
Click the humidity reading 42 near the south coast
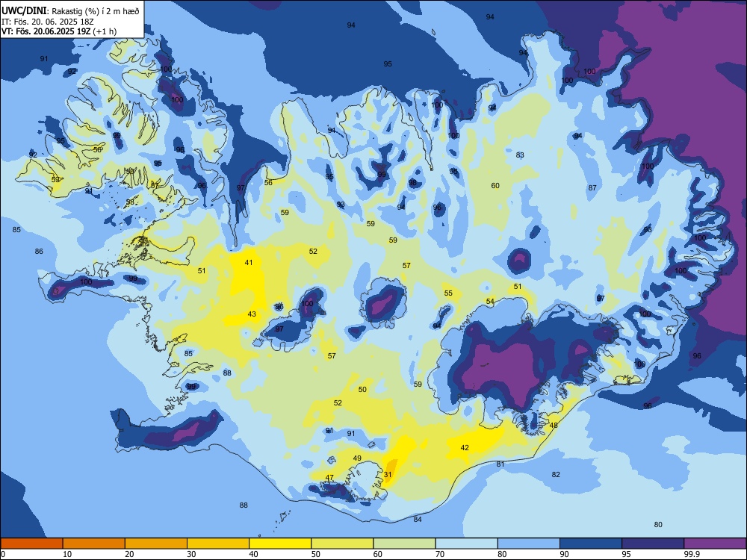click(465, 447)
